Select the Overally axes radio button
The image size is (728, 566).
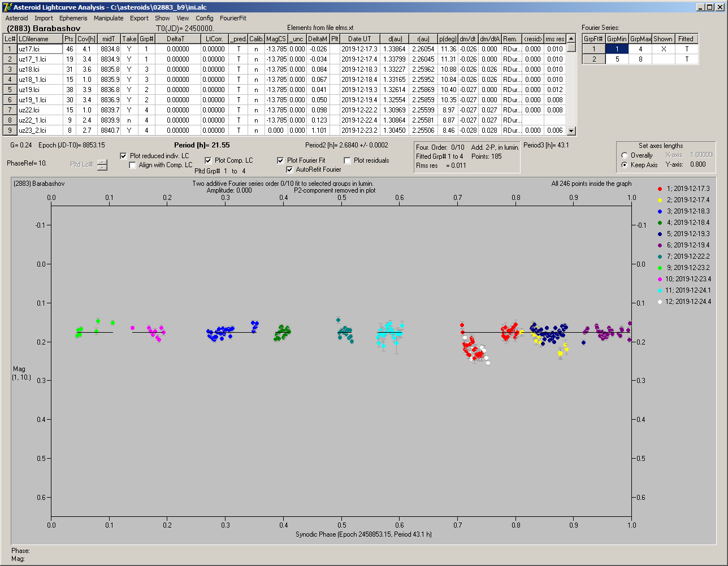[x=624, y=155]
